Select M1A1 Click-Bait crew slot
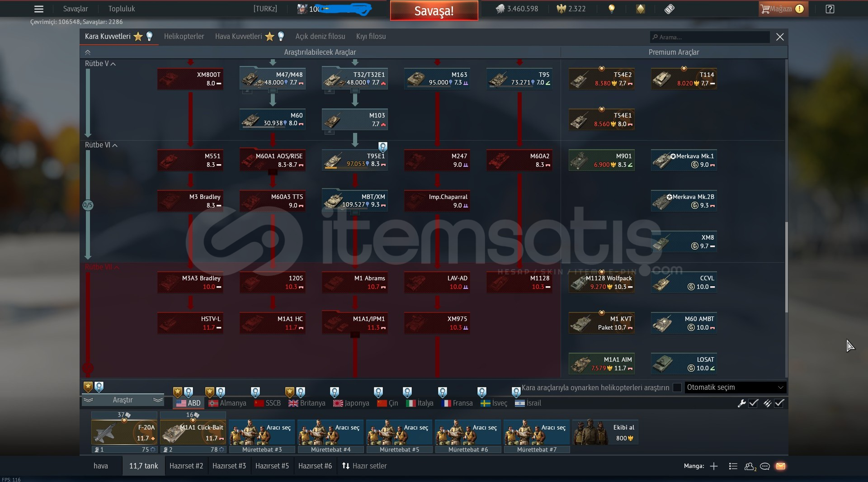 193,432
